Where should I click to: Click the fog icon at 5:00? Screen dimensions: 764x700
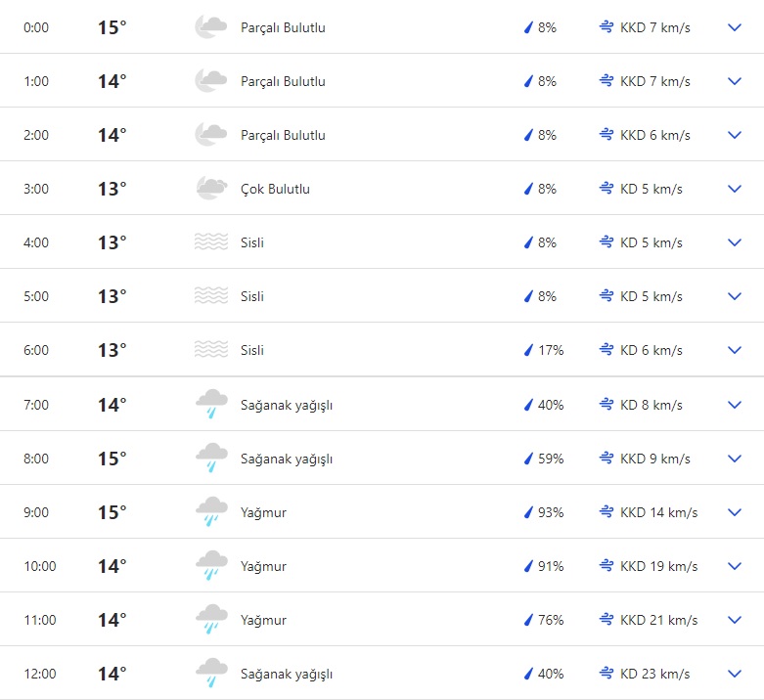211,296
